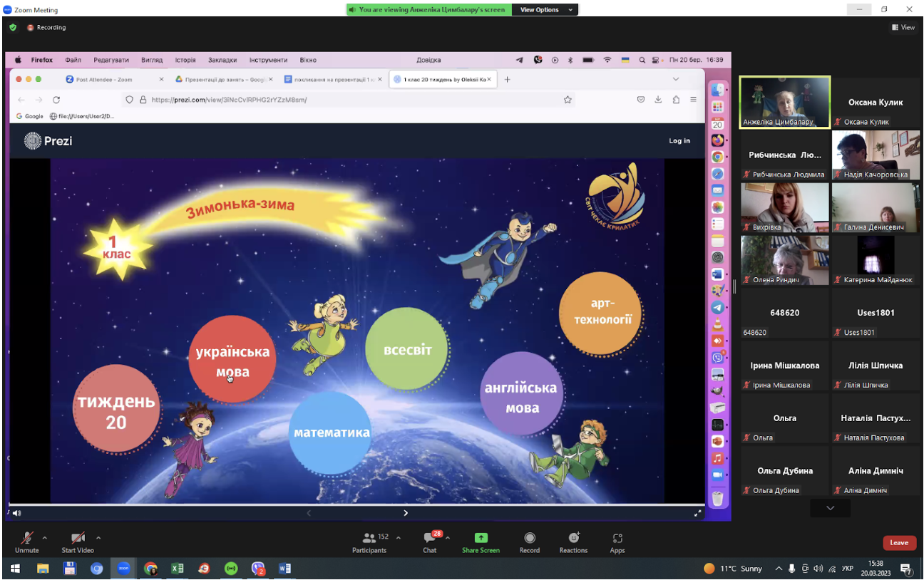Expand more participant thumbnails with the down chevron

[x=830, y=508]
